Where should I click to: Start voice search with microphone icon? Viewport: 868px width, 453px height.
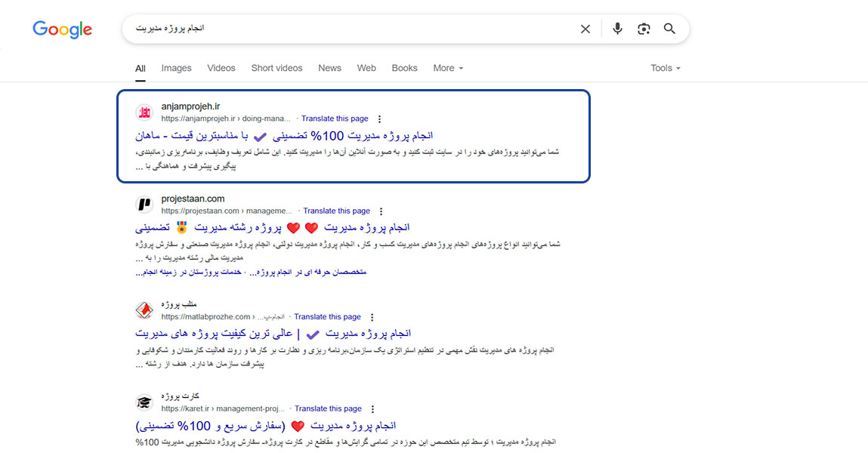[x=617, y=29]
